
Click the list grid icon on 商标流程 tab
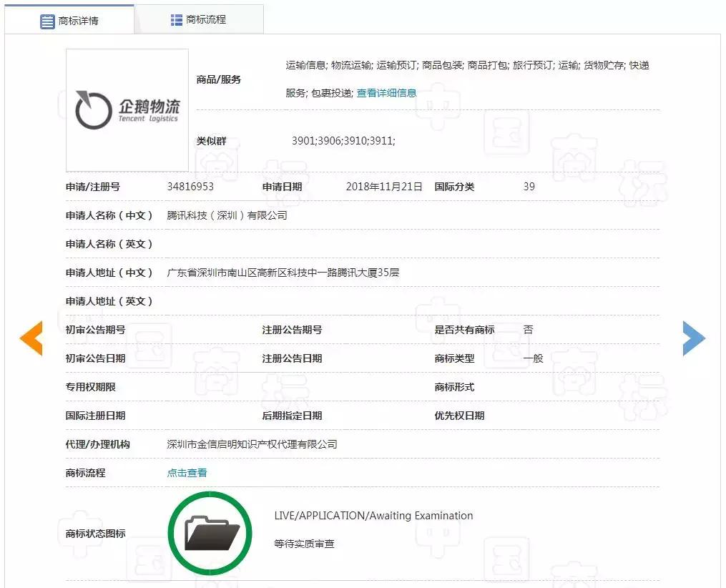(175, 19)
